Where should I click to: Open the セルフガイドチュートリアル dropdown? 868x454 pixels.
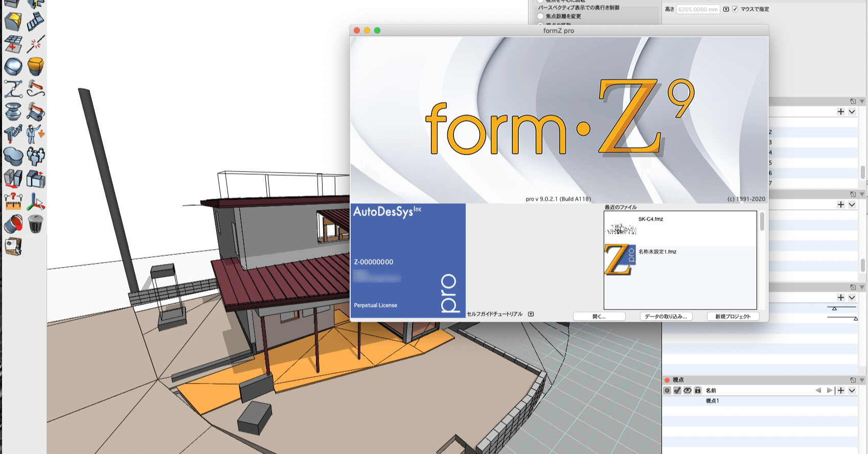[x=531, y=314]
